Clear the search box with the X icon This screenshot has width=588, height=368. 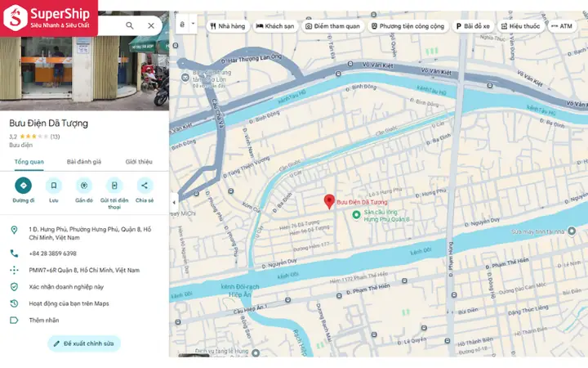click(x=151, y=25)
